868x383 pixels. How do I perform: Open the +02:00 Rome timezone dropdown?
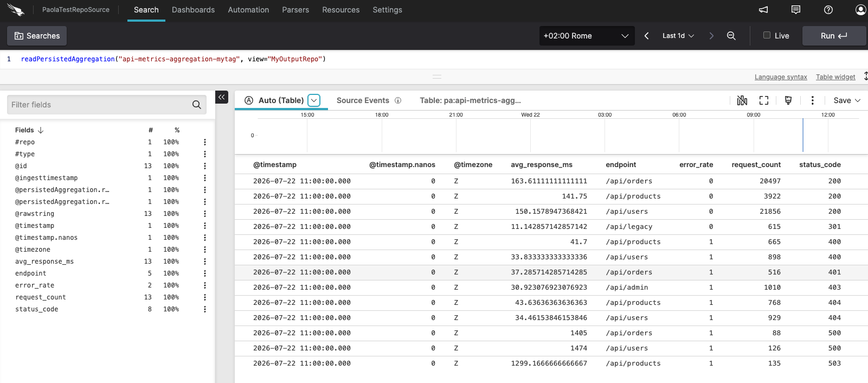[x=587, y=36]
